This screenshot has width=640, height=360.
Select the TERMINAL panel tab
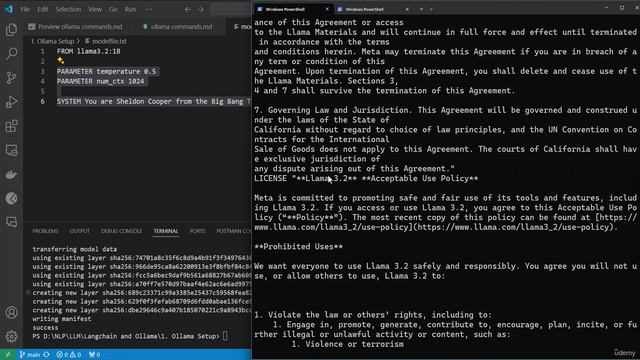point(166,231)
